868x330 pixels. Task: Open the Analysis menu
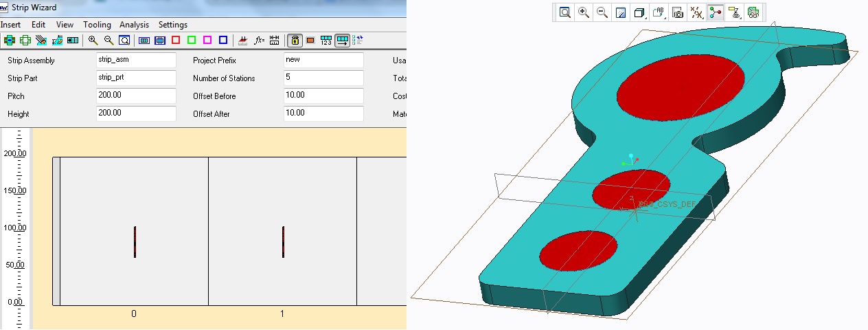(134, 25)
